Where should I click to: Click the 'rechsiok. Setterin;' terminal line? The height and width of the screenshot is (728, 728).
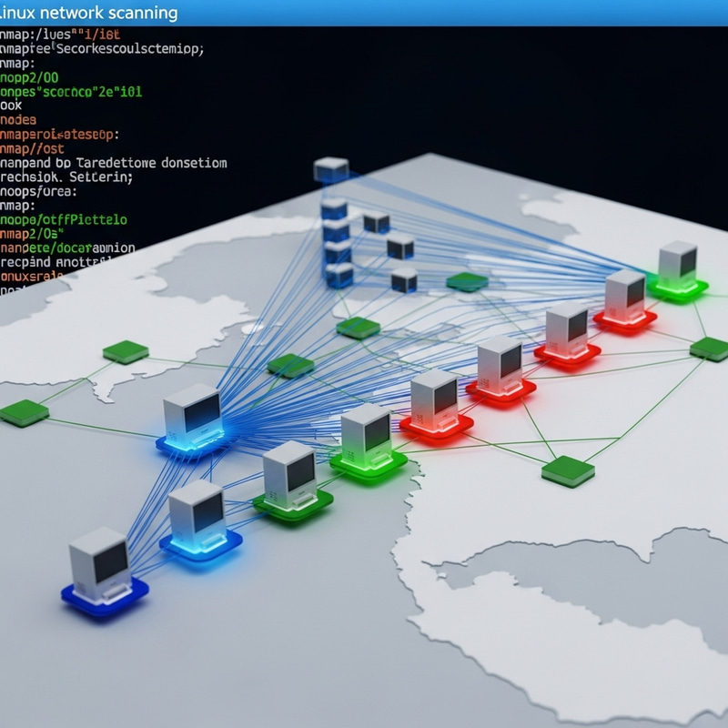click(67, 177)
